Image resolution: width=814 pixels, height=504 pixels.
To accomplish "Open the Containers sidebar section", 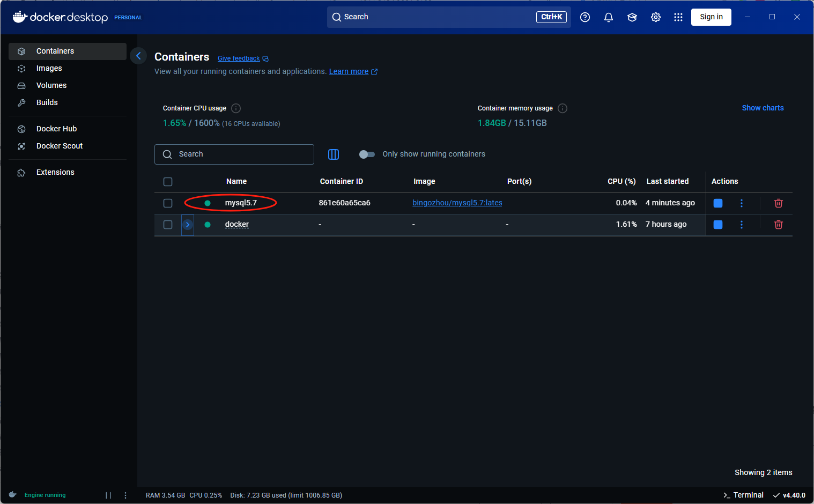I will click(x=68, y=51).
